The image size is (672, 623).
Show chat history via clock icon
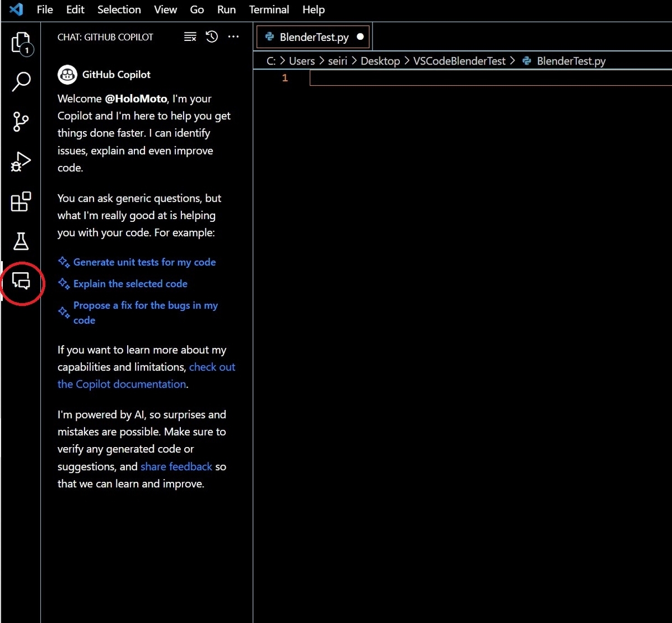tap(212, 36)
